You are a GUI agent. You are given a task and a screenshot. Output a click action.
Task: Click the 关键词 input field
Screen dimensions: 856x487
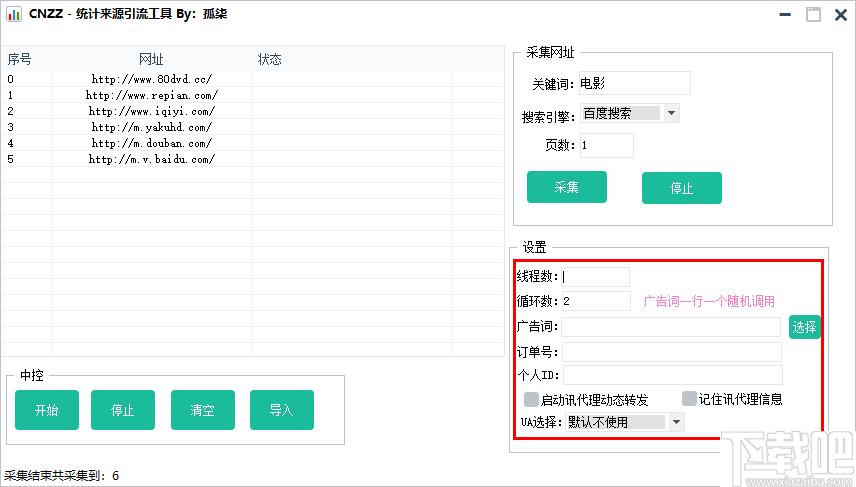pos(634,83)
